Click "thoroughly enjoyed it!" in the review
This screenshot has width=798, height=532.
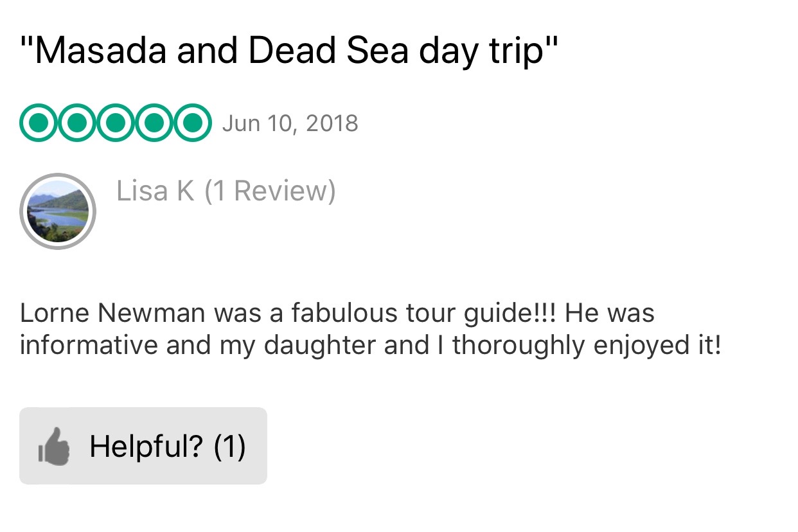(587, 345)
